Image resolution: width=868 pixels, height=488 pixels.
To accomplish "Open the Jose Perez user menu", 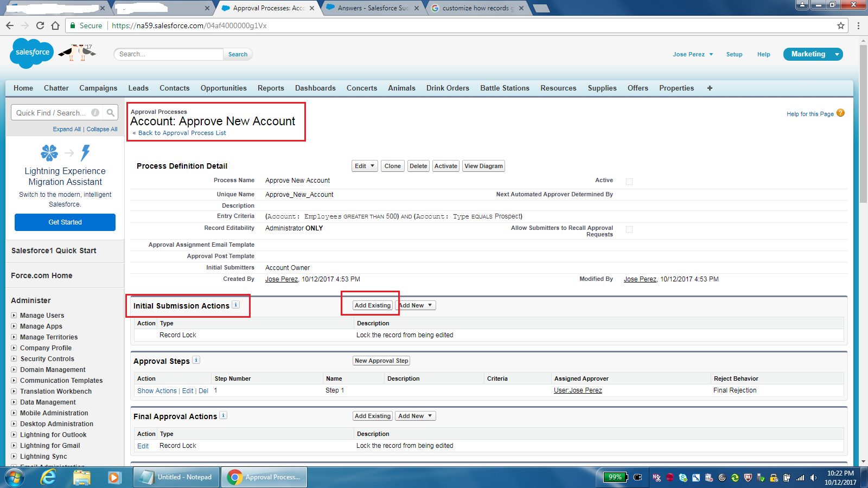I will (693, 54).
